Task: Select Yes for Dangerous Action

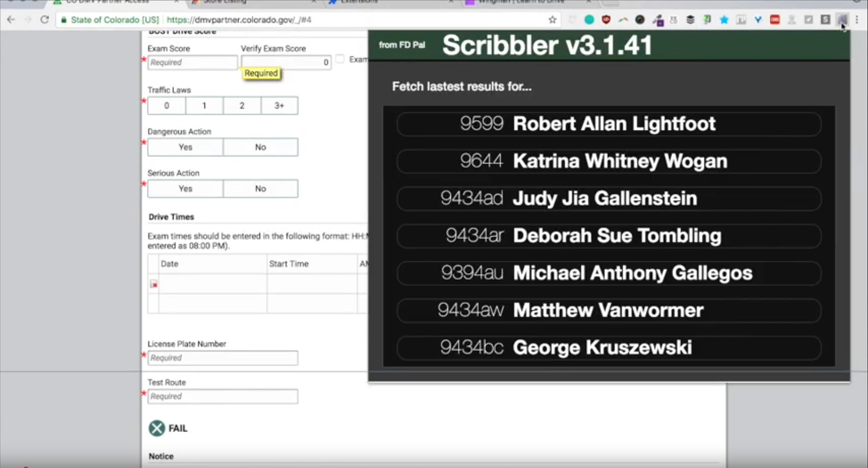Action: pyautogui.click(x=185, y=147)
